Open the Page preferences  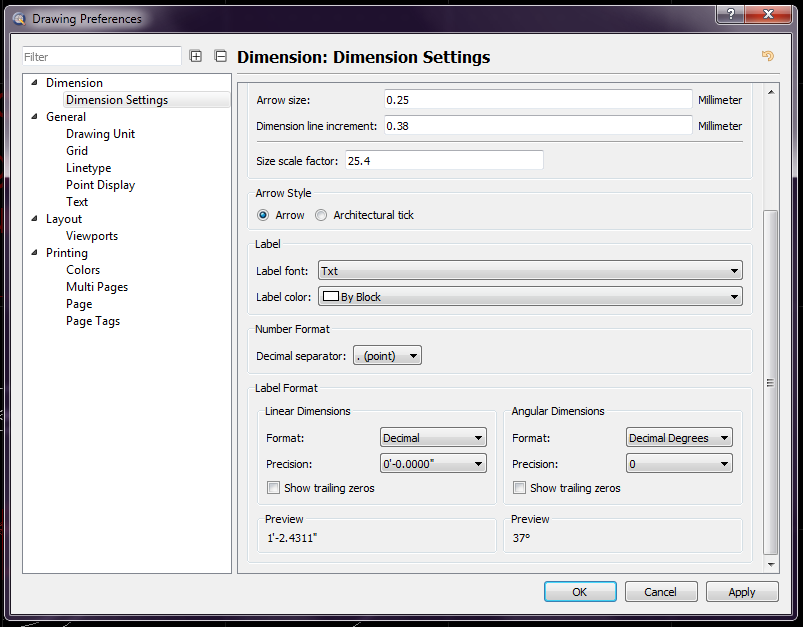pos(79,304)
